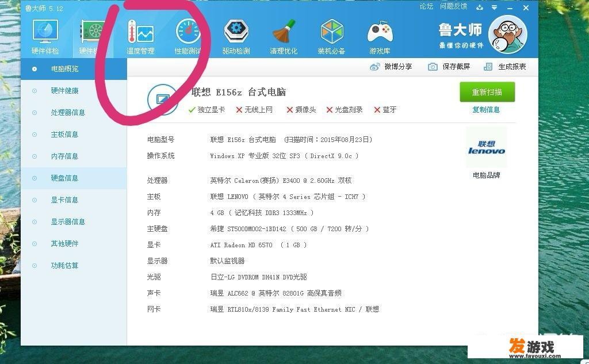The height and width of the screenshot is (364, 589).
Task: Open 性能测试 performance test gauge
Action: point(188,37)
